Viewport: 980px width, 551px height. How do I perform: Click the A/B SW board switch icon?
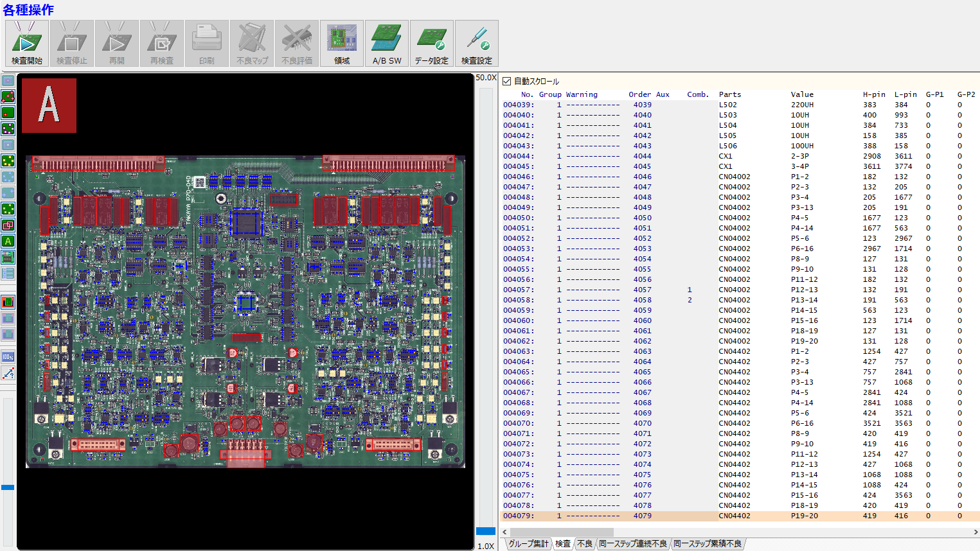tap(387, 43)
